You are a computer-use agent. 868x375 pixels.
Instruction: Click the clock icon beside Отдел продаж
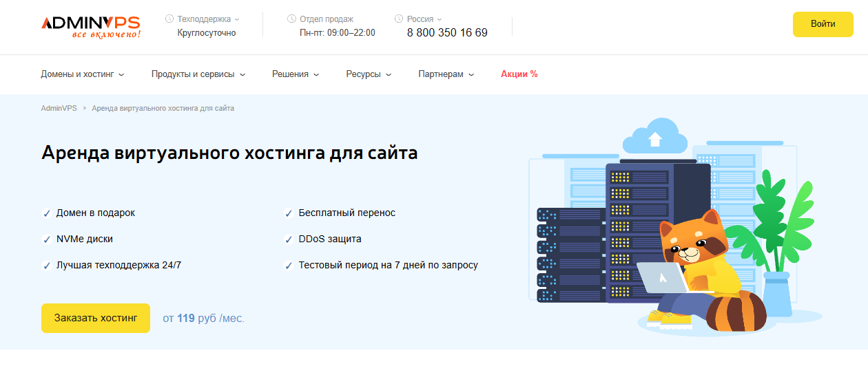pos(291,19)
